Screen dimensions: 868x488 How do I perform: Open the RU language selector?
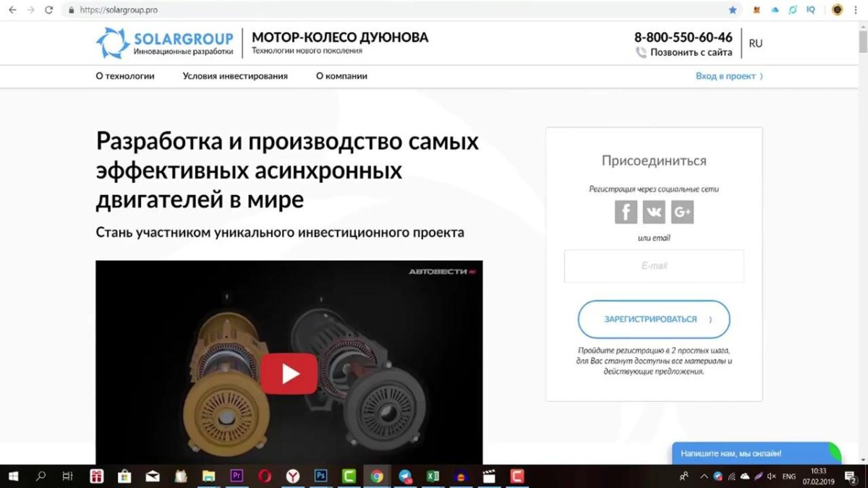[756, 43]
